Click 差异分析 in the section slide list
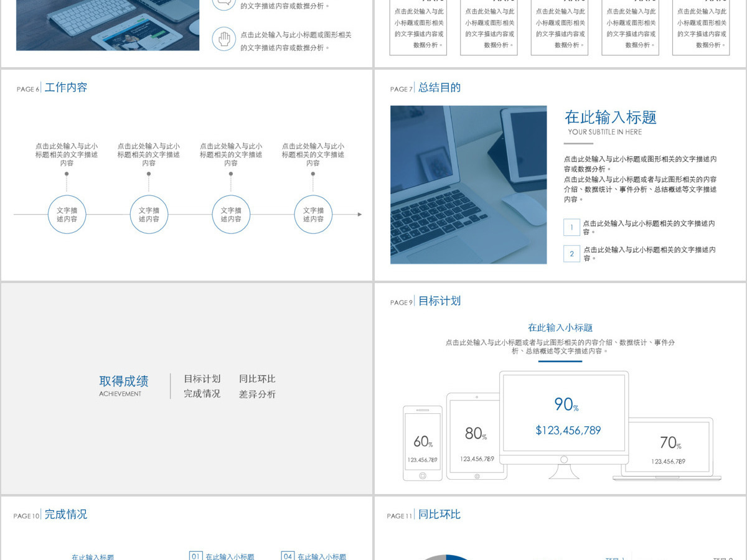Viewport: 747px width, 560px height. [x=257, y=394]
